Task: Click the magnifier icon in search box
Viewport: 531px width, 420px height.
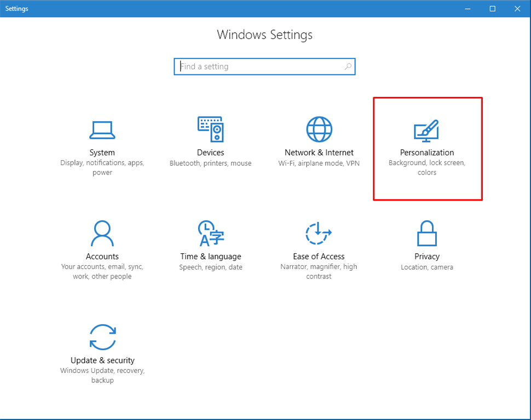Action: tap(348, 66)
